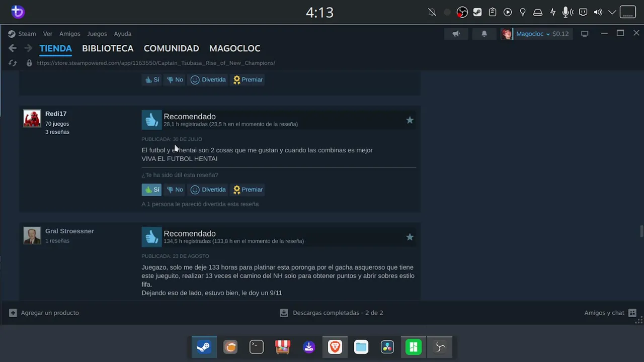Screen dimensions: 644x362
Task: Open the application launcher in the top panel
Action: click(18, 12)
